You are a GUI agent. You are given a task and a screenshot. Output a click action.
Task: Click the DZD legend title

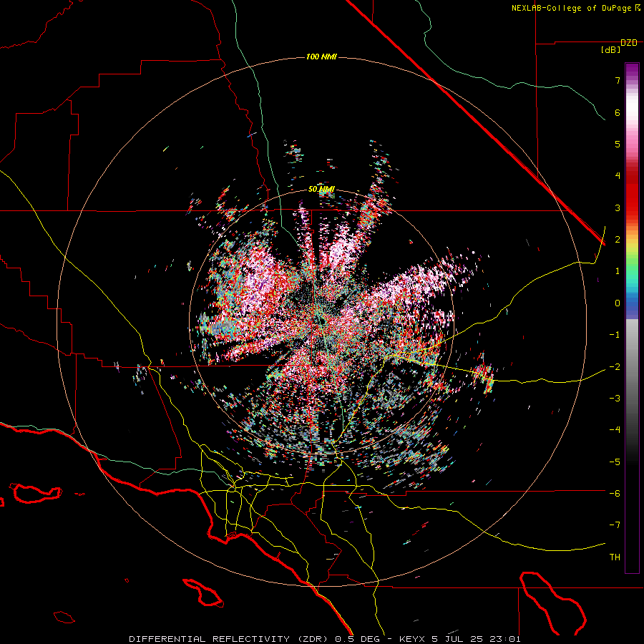point(629,43)
